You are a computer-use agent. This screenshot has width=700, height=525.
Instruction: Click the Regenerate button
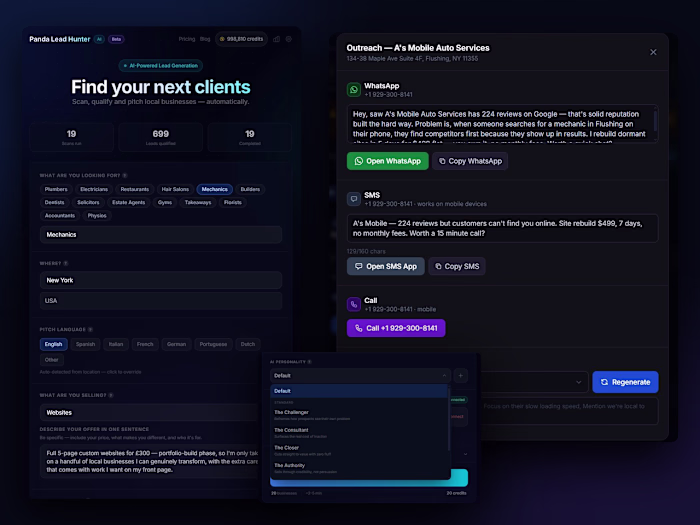click(625, 382)
